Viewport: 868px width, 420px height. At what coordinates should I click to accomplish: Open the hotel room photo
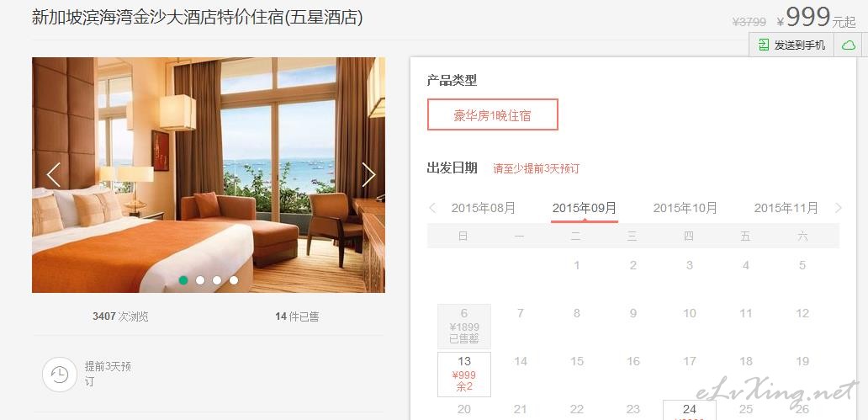pos(208,175)
